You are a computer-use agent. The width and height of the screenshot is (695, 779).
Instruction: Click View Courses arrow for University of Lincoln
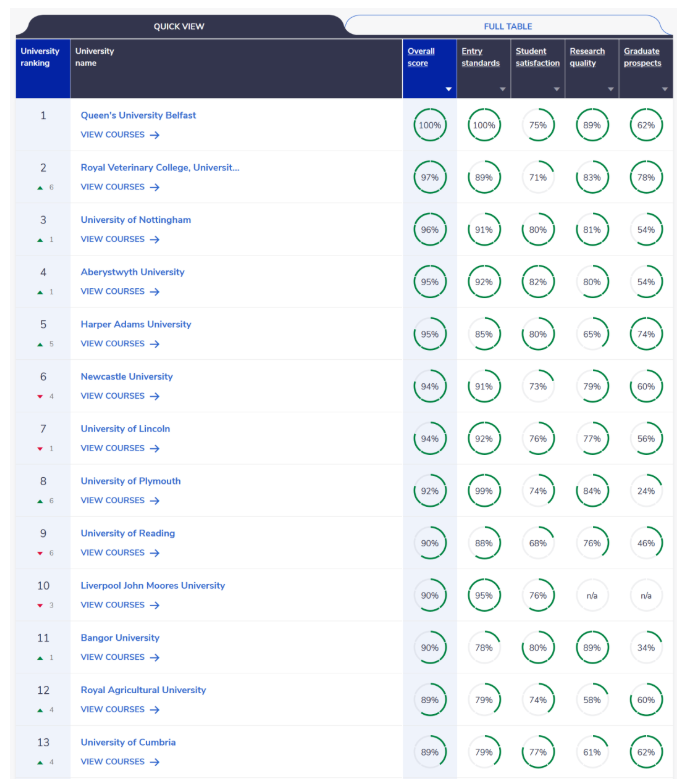point(155,448)
